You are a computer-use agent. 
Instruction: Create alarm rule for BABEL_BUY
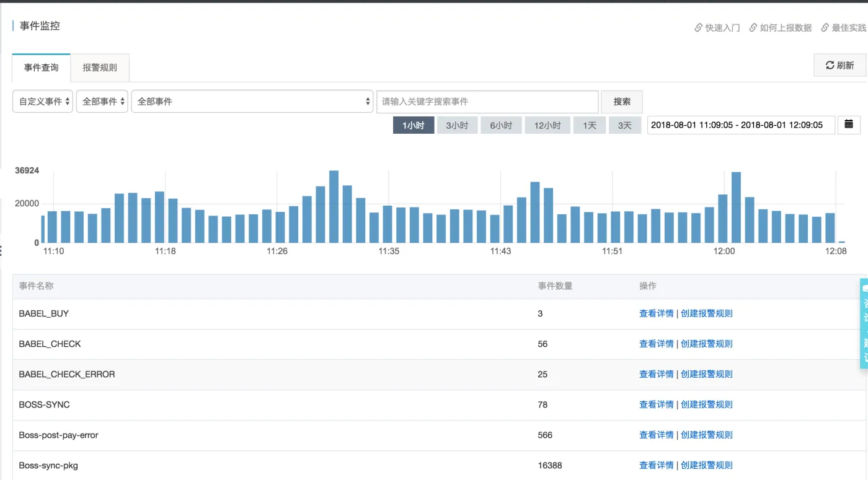(x=707, y=313)
